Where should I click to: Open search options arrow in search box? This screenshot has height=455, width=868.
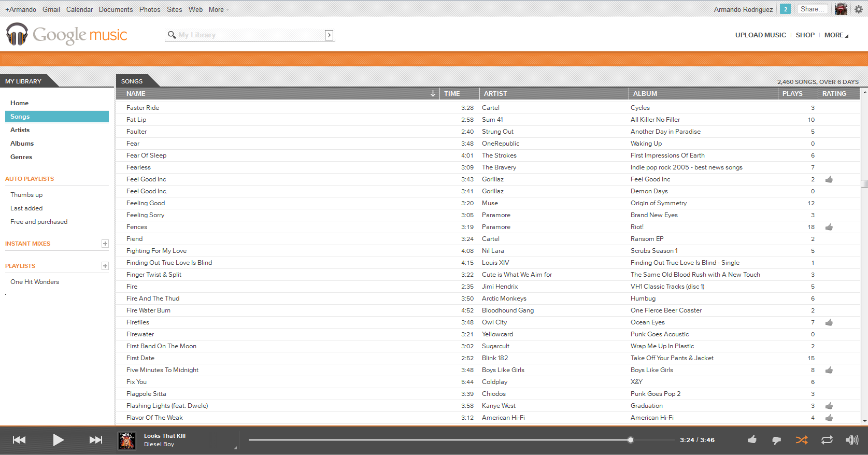(x=329, y=35)
